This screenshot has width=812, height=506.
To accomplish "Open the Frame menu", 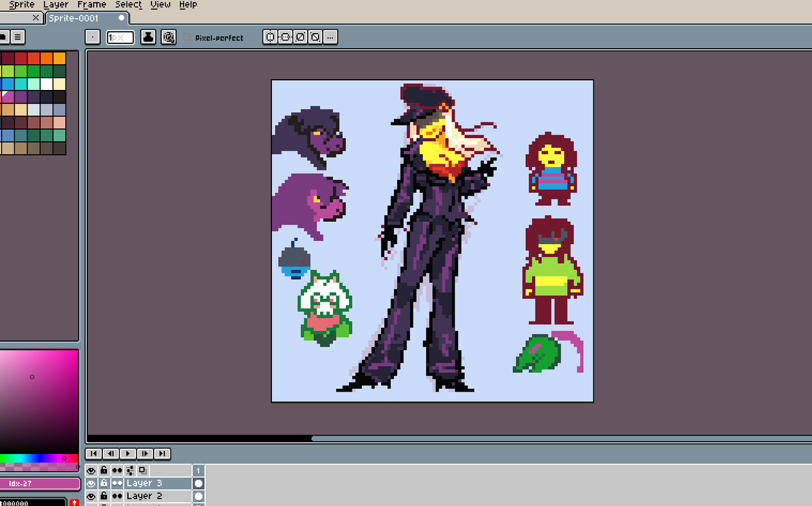I will [91, 5].
